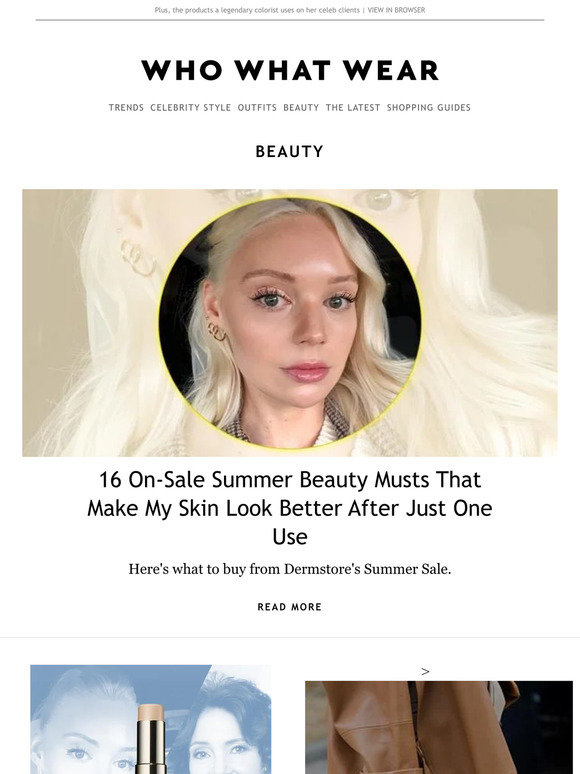Click the gold earring in the hero background

[138, 257]
